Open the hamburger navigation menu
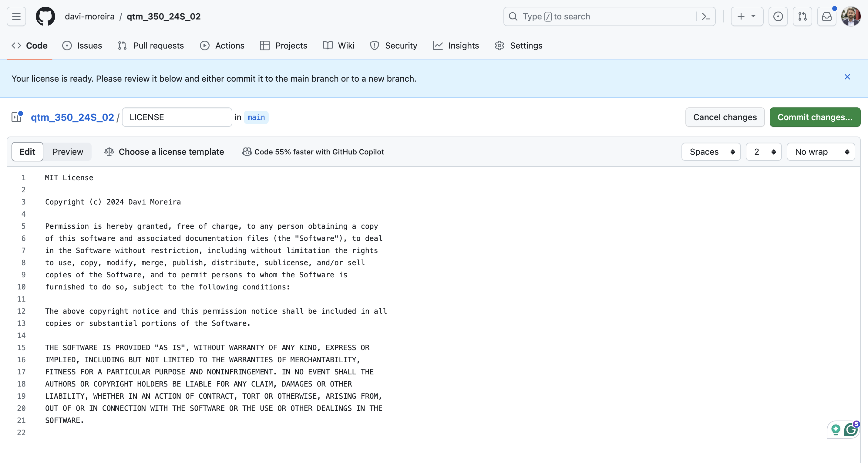 [16, 16]
